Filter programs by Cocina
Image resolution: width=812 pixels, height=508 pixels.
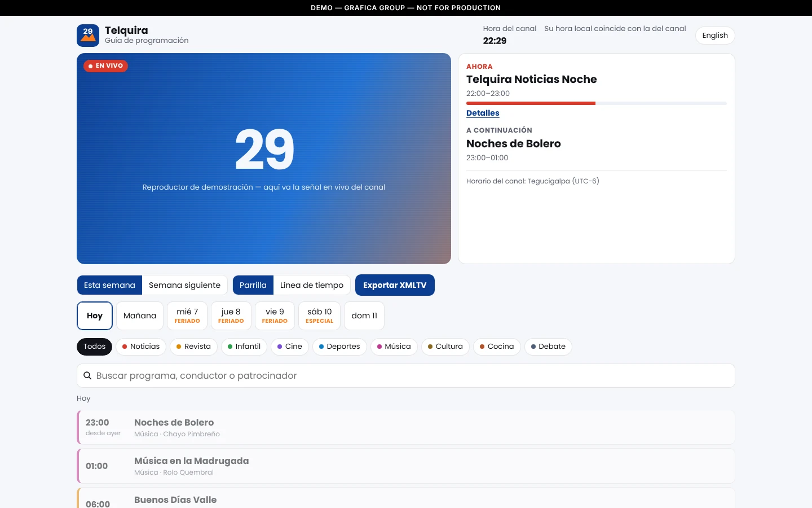(x=497, y=347)
